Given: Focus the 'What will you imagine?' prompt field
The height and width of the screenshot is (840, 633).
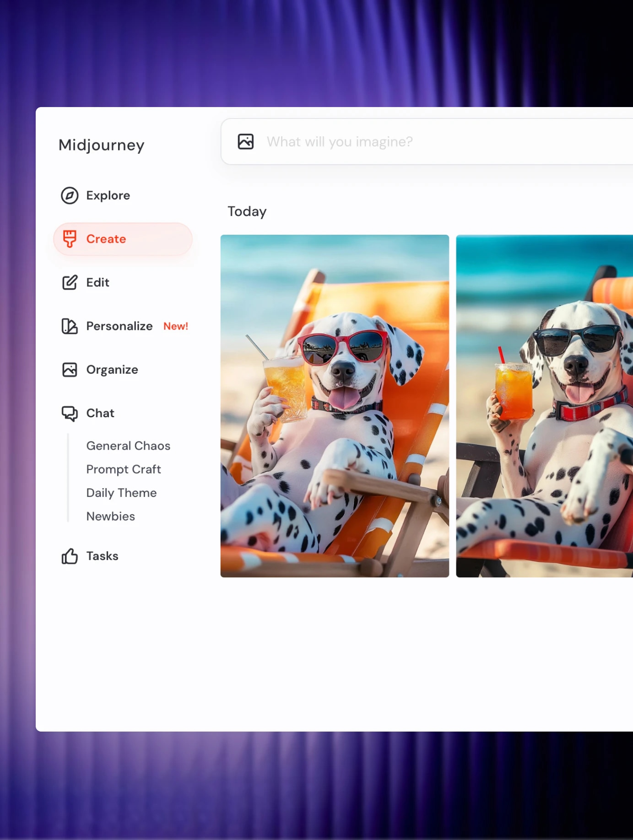Looking at the screenshot, I should [427, 142].
